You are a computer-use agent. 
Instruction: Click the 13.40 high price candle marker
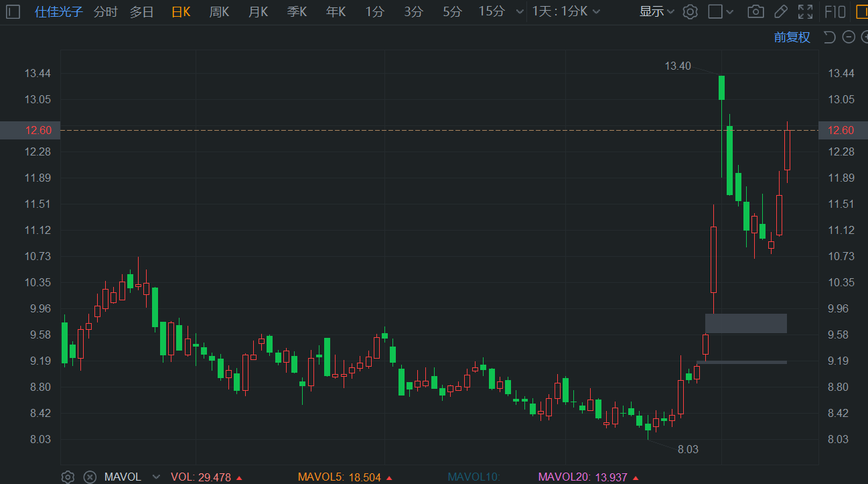point(721,87)
